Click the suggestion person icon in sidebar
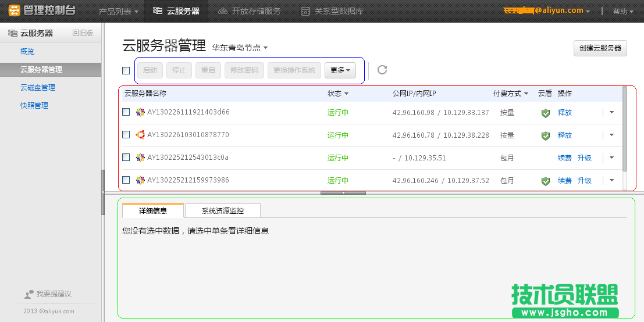This screenshot has height=322, width=644. point(29,294)
